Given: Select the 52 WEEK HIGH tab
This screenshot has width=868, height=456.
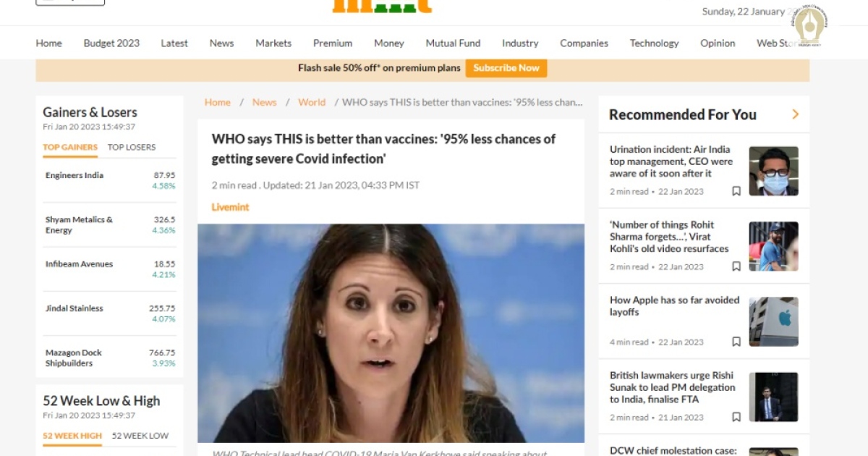Looking at the screenshot, I should 72,436.
